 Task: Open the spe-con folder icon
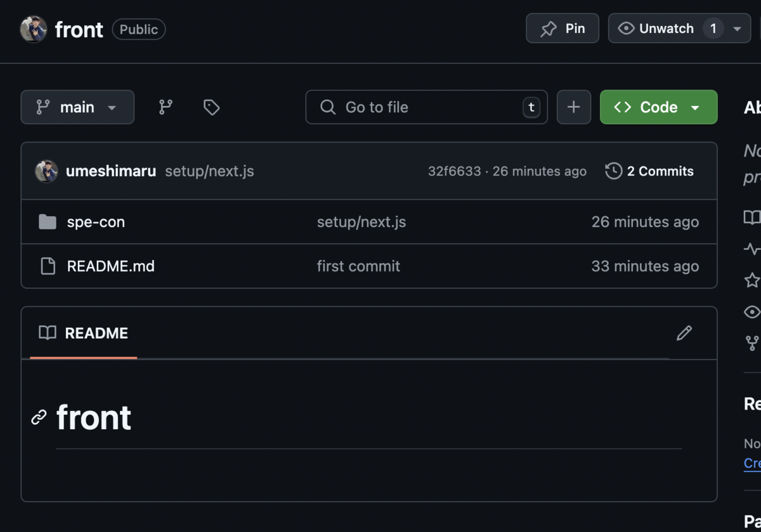pos(48,222)
